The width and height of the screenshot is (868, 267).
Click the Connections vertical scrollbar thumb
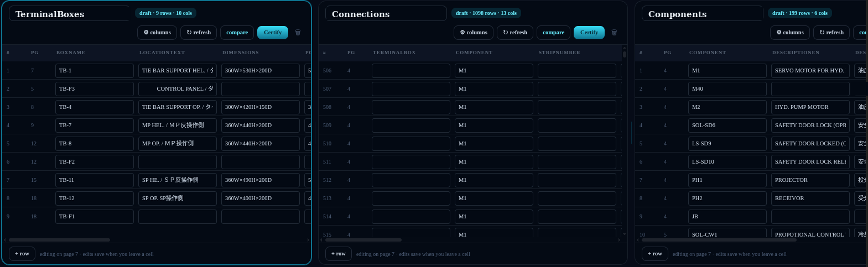tap(625, 54)
